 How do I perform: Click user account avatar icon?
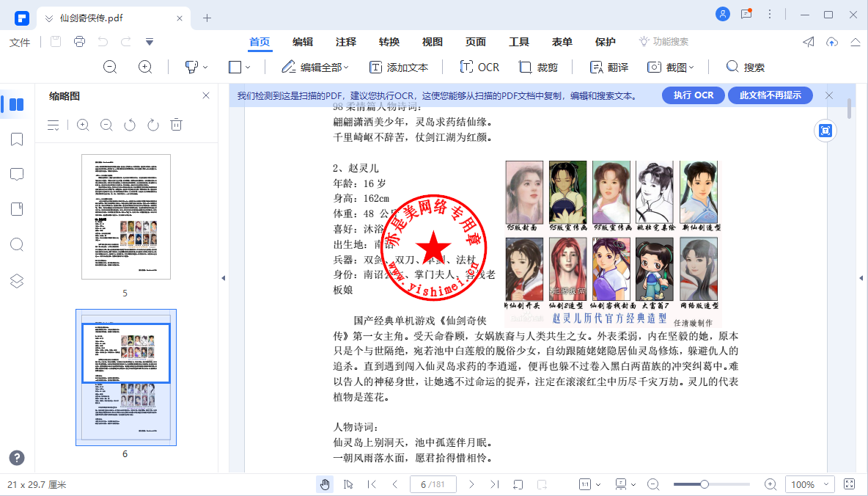722,15
